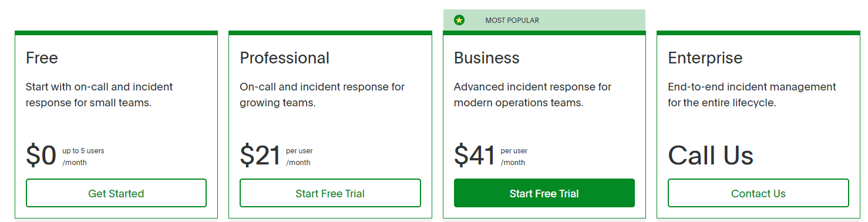This screenshot has width=868, height=222.
Task: Click the Business plan heading
Action: click(487, 58)
